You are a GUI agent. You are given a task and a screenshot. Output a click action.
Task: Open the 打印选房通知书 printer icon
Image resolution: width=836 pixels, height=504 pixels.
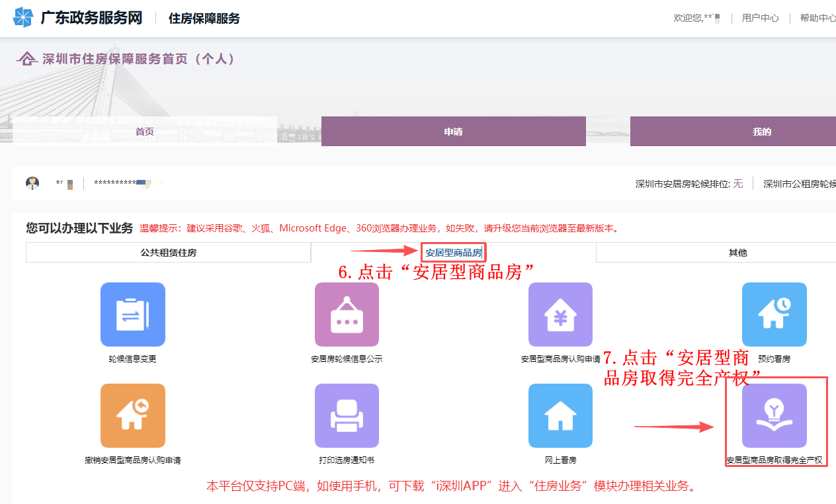point(347,416)
